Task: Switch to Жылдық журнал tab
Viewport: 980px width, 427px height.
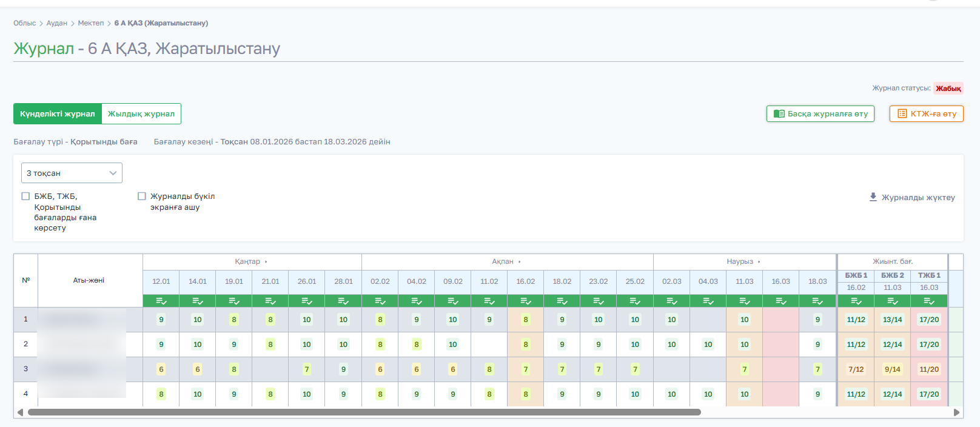Action: (x=141, y=113)
